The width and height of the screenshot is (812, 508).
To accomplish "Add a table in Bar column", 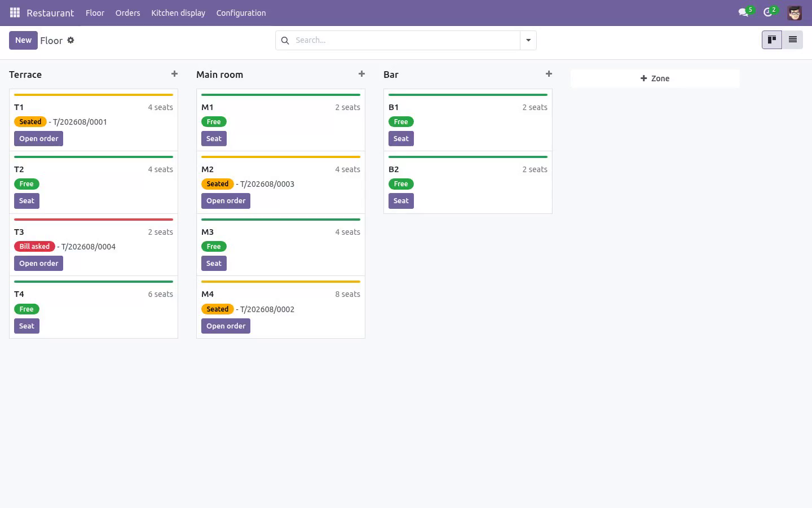I will tap(549, 74).
